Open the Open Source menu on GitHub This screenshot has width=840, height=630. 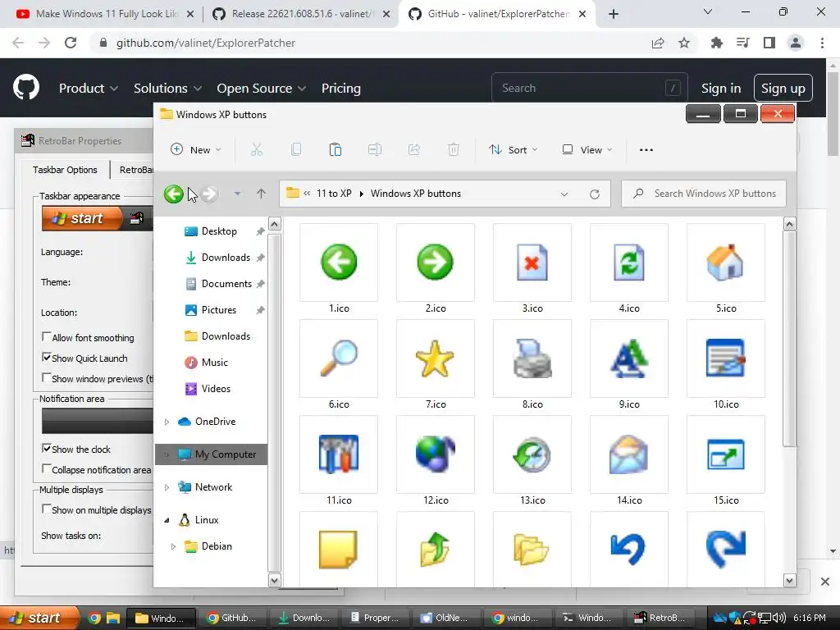pos(262,89)
